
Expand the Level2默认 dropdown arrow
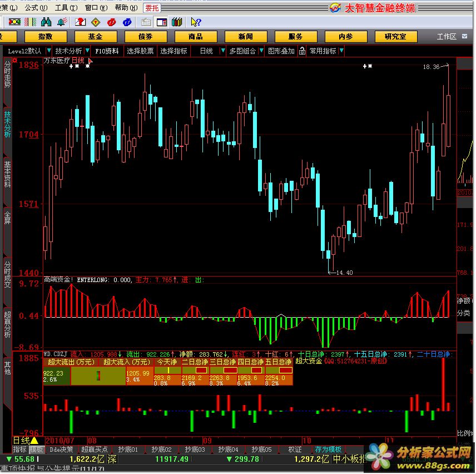click(x=48, y=51)
